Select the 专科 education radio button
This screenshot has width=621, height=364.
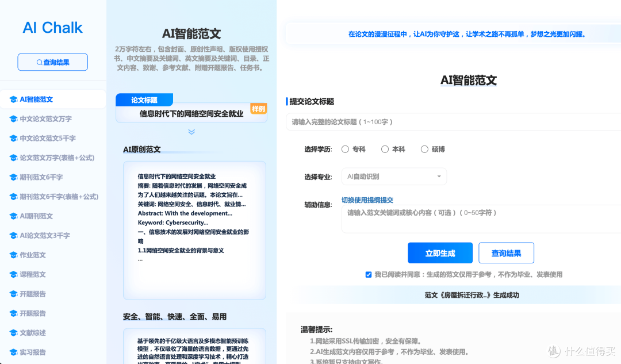pyautogui.click(x=346, y=150)
